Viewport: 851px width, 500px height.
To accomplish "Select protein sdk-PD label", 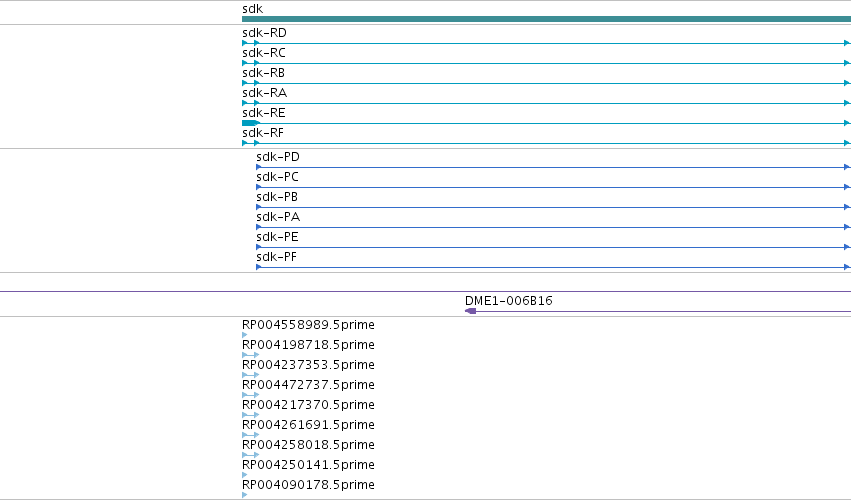I will click(x=278, y=157).
